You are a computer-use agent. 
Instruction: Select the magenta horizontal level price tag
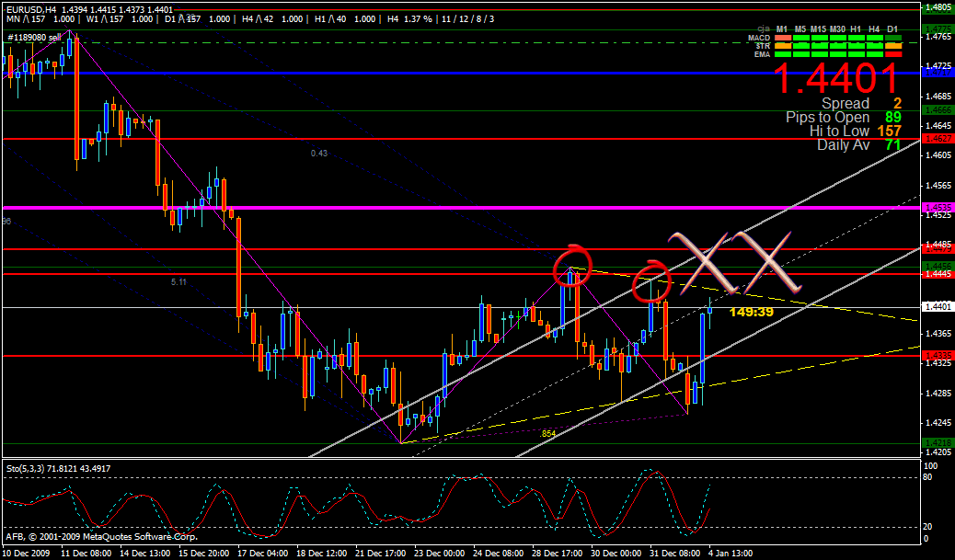coord(938,208)
